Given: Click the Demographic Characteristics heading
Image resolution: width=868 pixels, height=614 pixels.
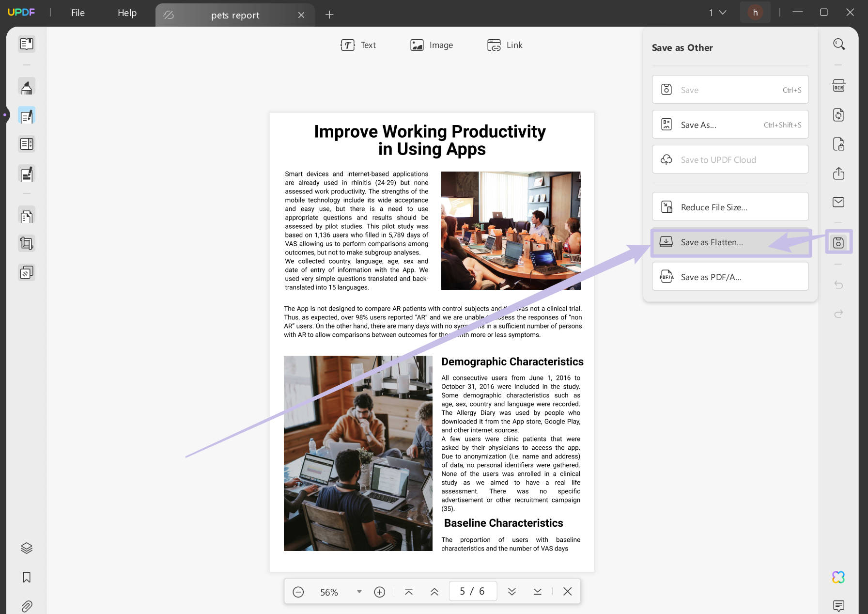Looking at the screenshot, I should 512,362.
